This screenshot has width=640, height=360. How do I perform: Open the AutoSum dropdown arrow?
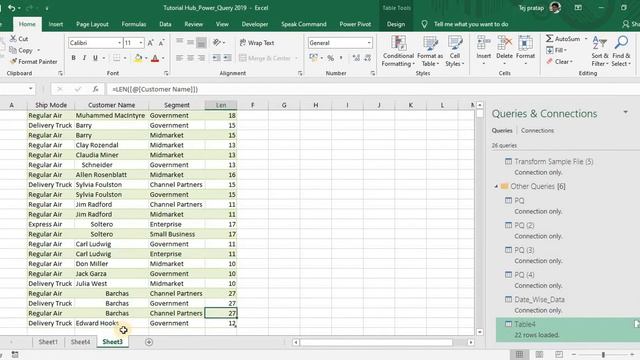click(x=586, y=38)
